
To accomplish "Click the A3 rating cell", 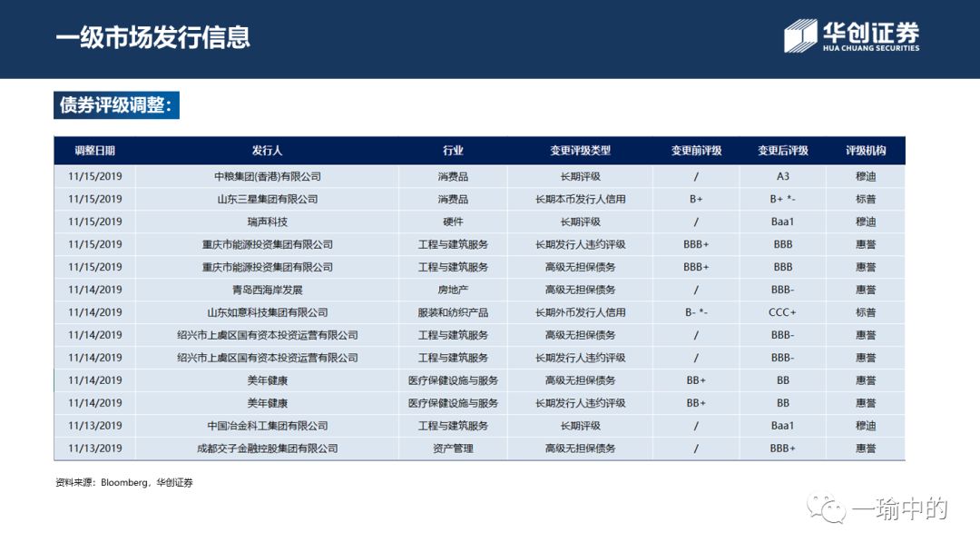I will (x=783, y=176).
